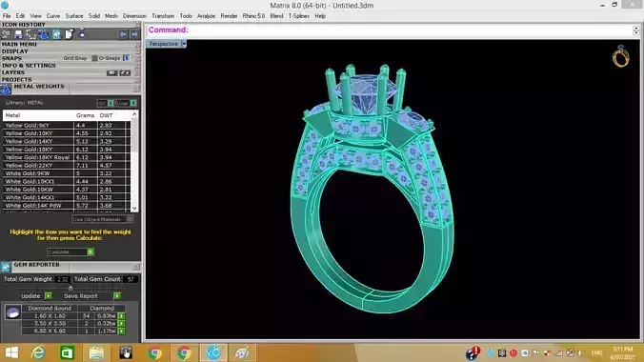
Task: Select the Yellow Gold:18KY row
Action: (67, 150)
